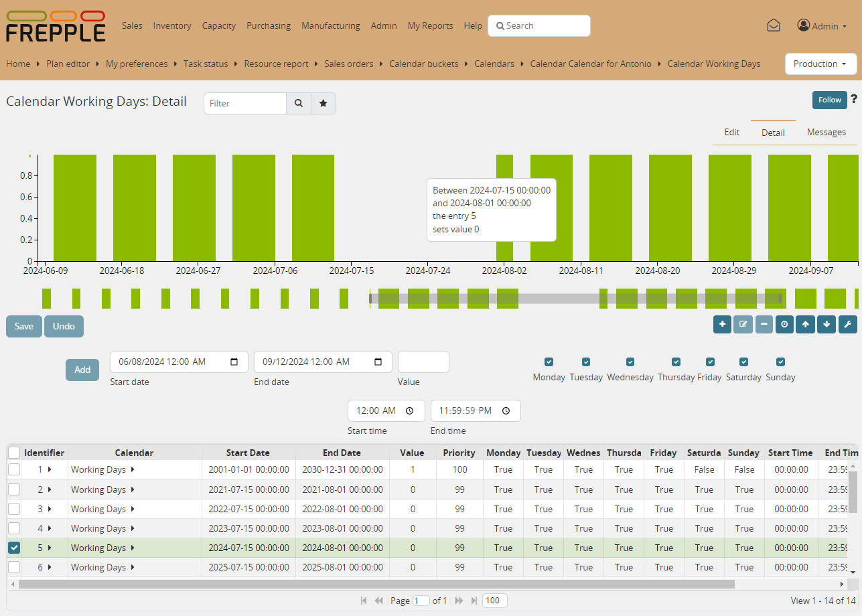
Task: Open the Production scenario dropdown
Action: click(820, 64)
